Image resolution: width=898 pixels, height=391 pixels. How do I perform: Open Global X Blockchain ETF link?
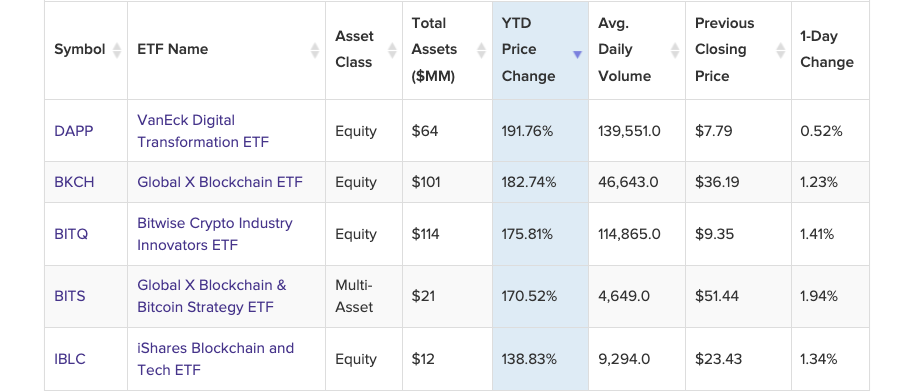pos(220,182)
